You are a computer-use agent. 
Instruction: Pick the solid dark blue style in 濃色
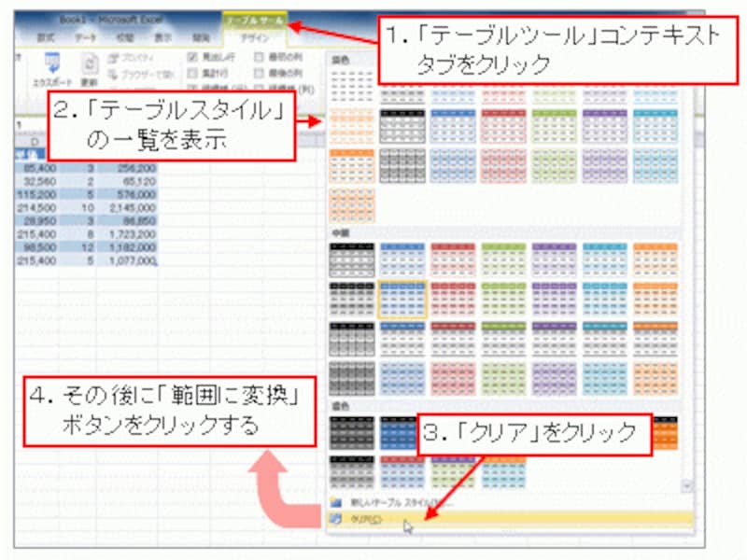(399, 433)
